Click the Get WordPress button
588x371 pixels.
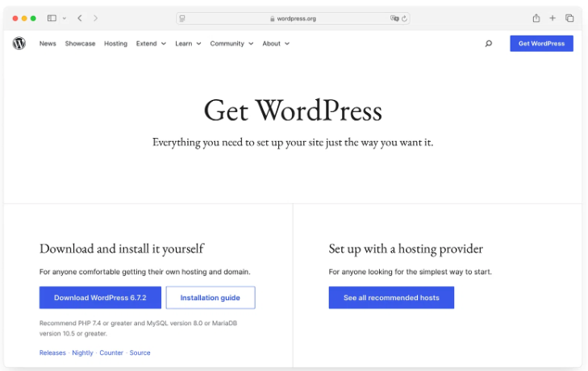point(541,44)
